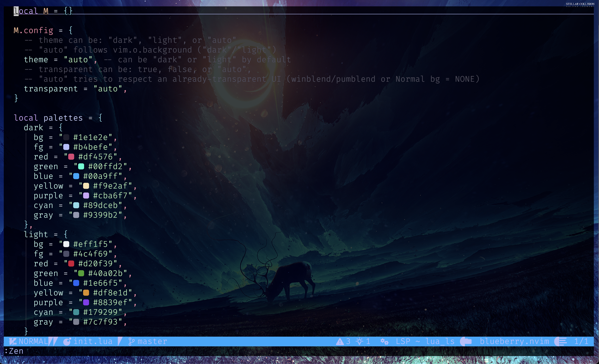Viewport: 599px width, 364px height.
Task: Click the NORMAL mode label
Action: [33, 341]
